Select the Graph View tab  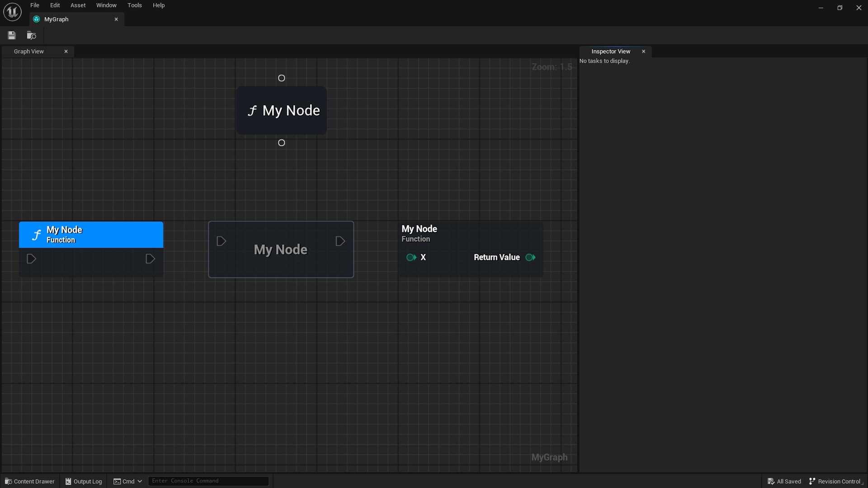point(28,51)
